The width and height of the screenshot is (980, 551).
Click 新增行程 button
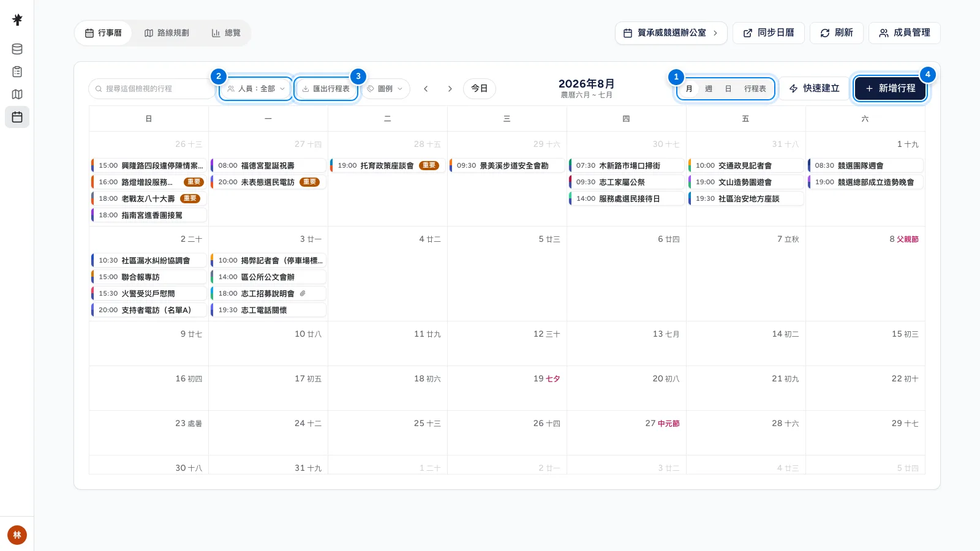coord(890,89)
